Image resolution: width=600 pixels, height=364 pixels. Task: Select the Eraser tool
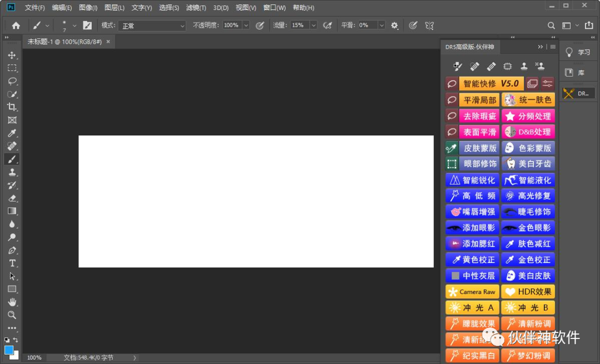coord(12,198)
